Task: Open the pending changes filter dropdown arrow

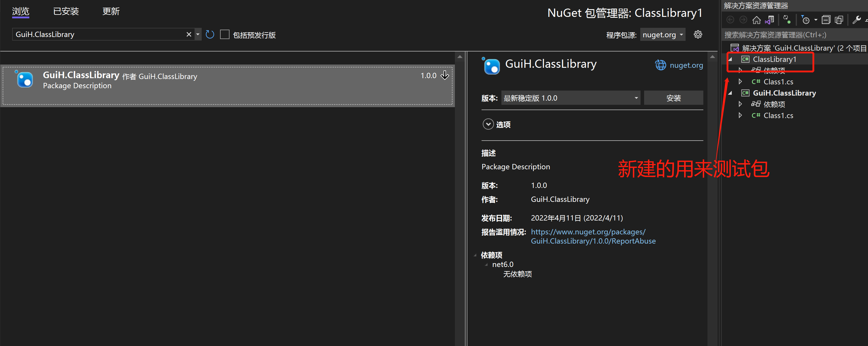Action: tap(816, 20)
